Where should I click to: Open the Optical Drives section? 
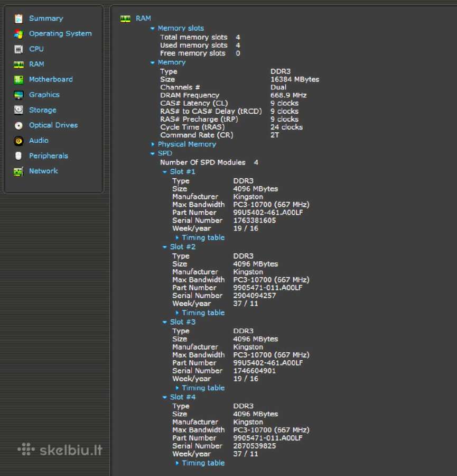click(53, 125)
